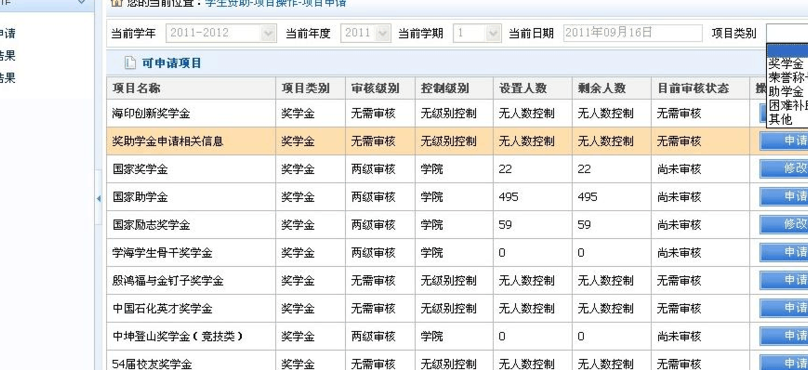Click 无需审核 status in 中国石化英才奖学金 row
The width and height of the screenshot is (808, 370).
point(679,309)
